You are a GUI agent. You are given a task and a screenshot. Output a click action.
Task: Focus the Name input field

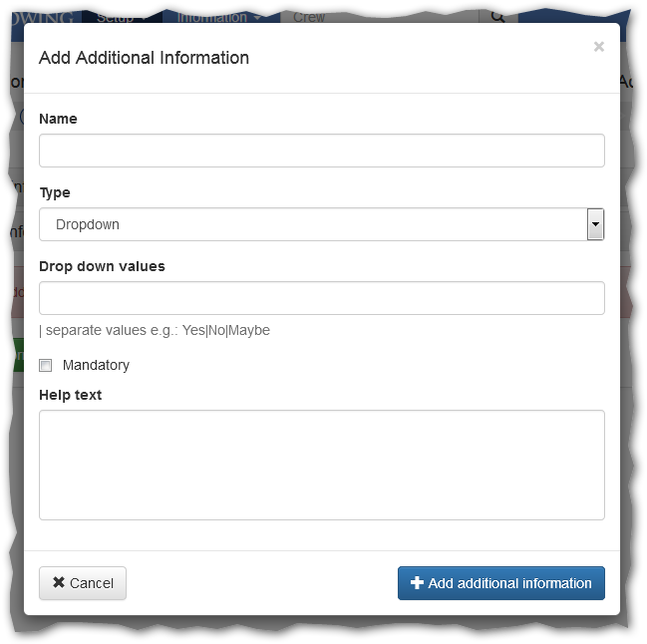tap(321, 151)
